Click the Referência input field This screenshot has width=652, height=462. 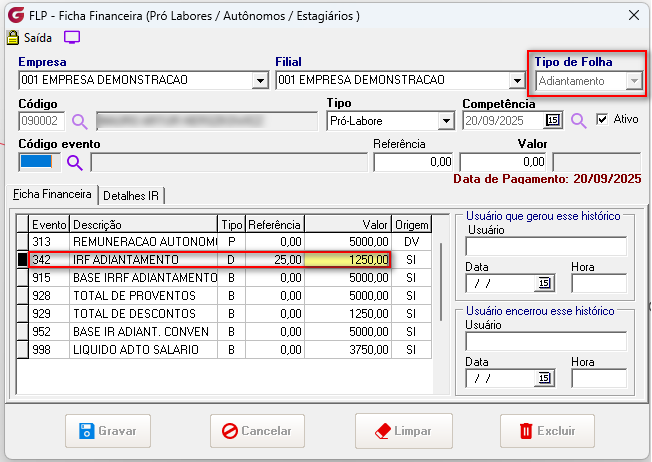413,162
